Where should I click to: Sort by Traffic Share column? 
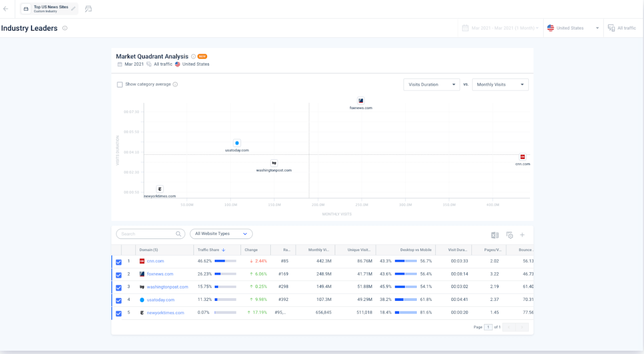217,250
